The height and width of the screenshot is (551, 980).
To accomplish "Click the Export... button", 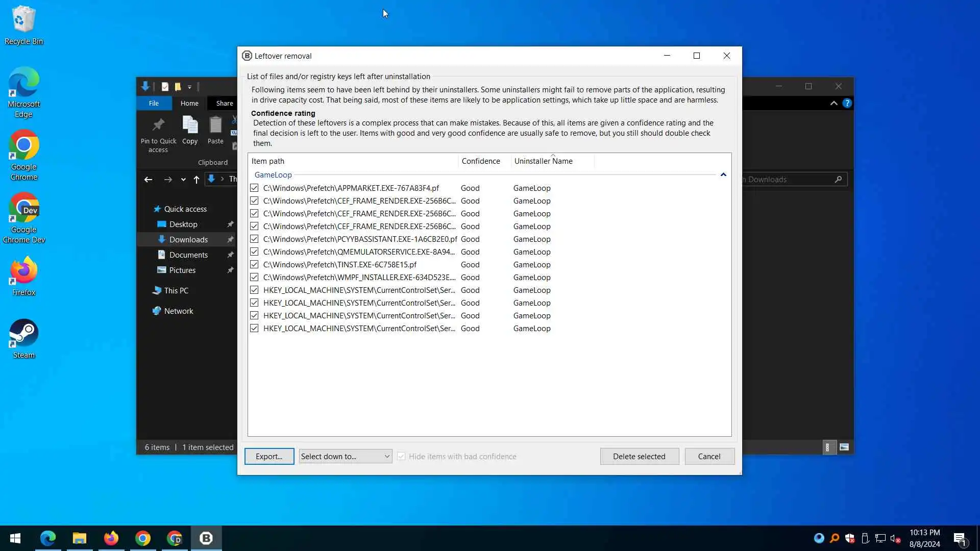I will tap(269, 456).
